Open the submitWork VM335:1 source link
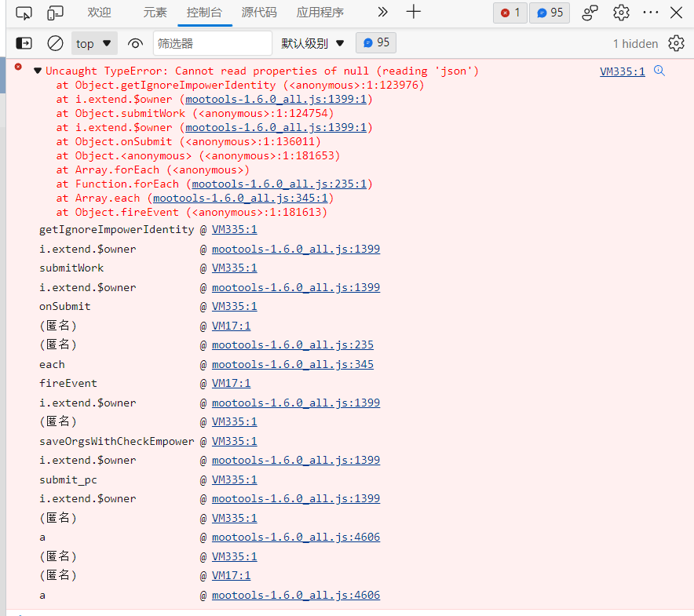The width and height of the screenshot is (694, 616). [x=234, y=268]
